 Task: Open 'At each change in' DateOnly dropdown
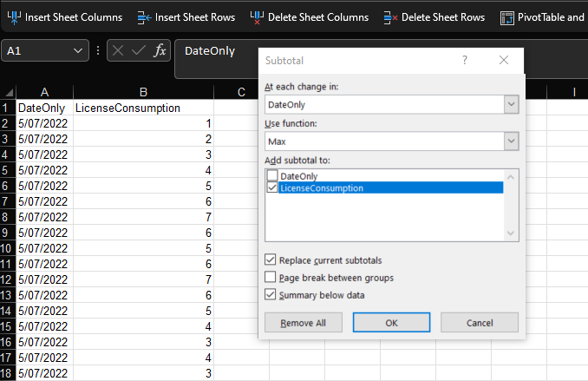511,104
